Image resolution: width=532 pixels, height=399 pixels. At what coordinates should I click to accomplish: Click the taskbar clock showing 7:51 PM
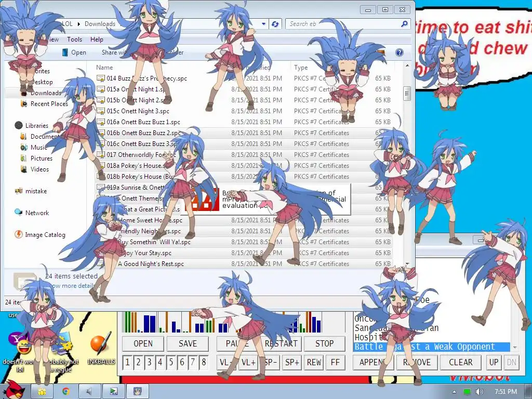pyautogui.click(x=506, y=392)
